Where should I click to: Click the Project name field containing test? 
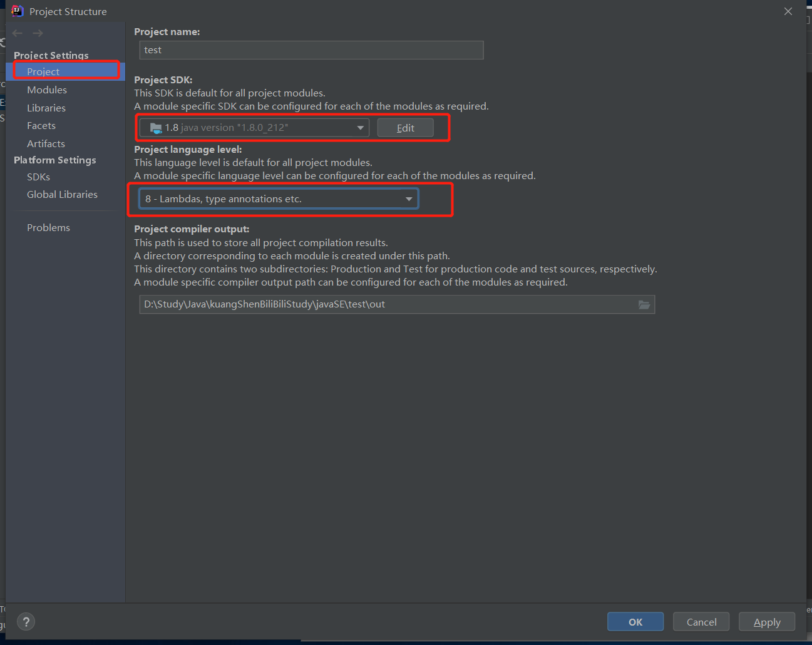coord(311,50)
